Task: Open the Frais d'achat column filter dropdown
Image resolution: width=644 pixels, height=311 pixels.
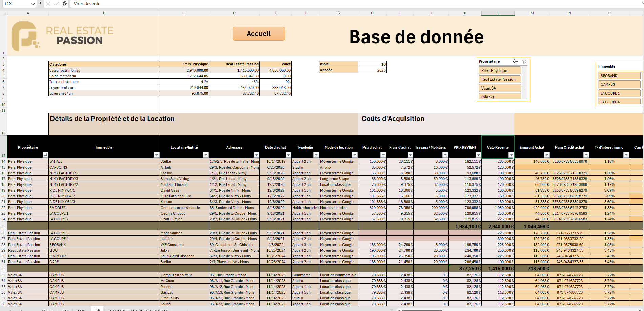Action: click(x=410, y=155)
